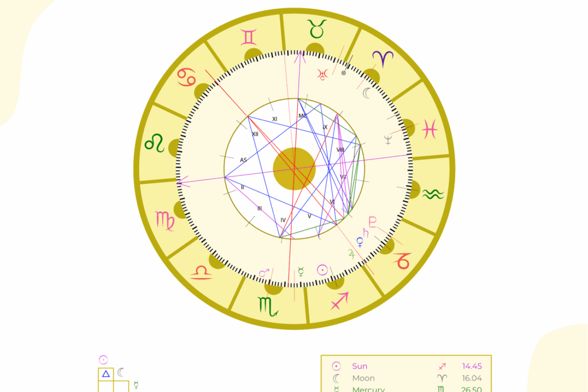
Task: Select house III label in the inner wheel
Action: click(x=259, y=209)
